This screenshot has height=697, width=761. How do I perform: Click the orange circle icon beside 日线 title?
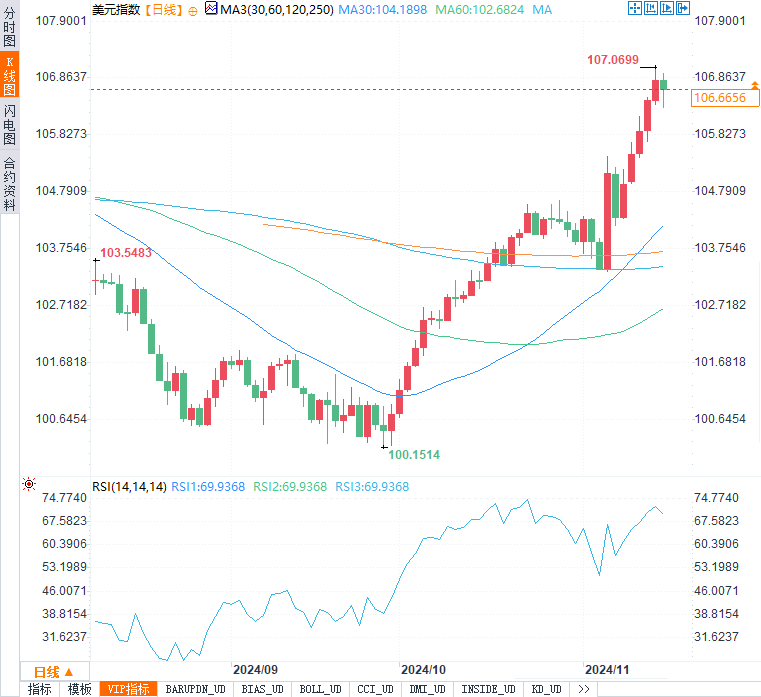point(193,12)
